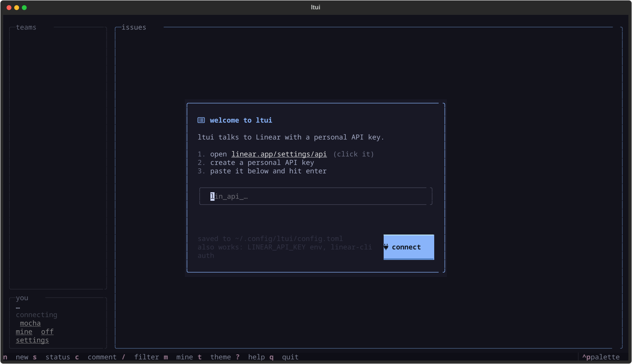Click the theme shortcut in footer
This screenshot has height=364, width=632.
(214, 357)
